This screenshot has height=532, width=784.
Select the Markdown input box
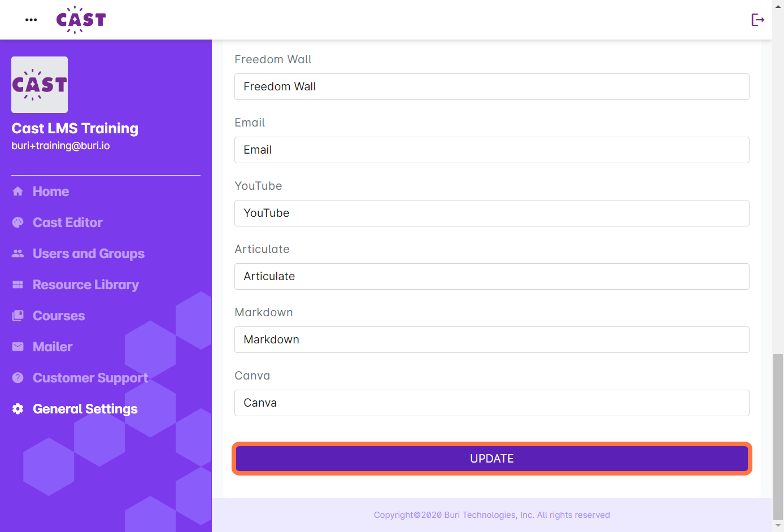(x=492, y=339)
